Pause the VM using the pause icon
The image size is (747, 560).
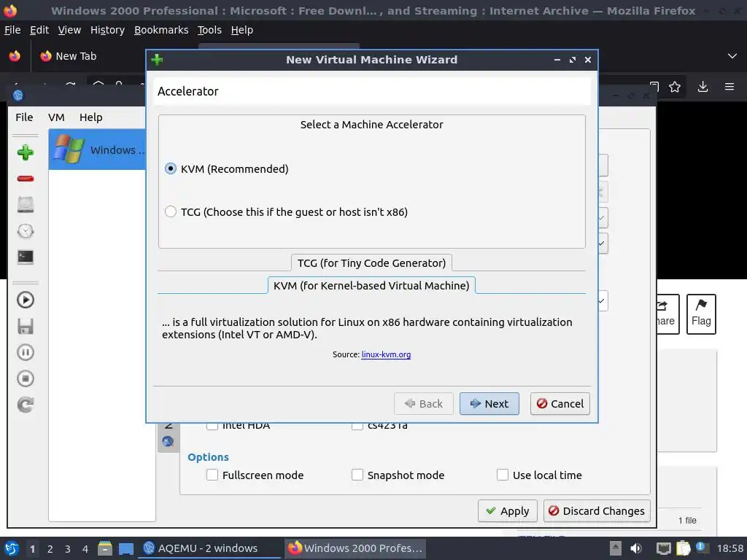coord(26,352)
